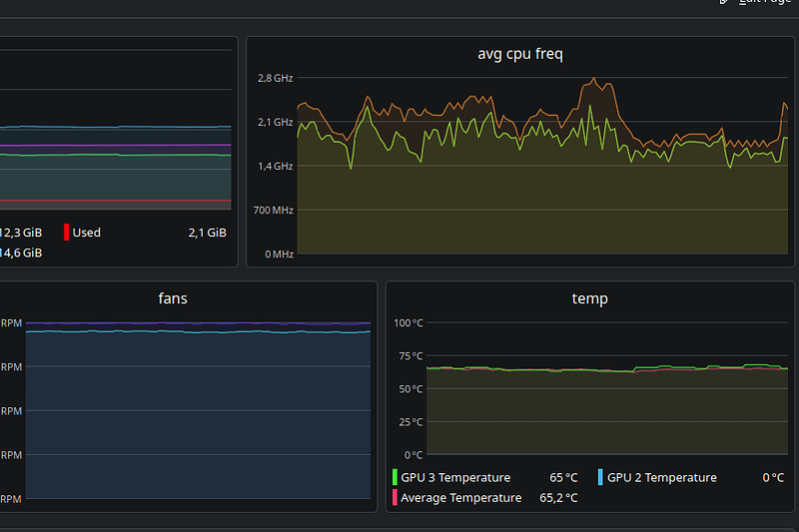The height and width of the screenshot is (532, 799).
Task: Click the red Used legend swatch
Action: (66, 233)
